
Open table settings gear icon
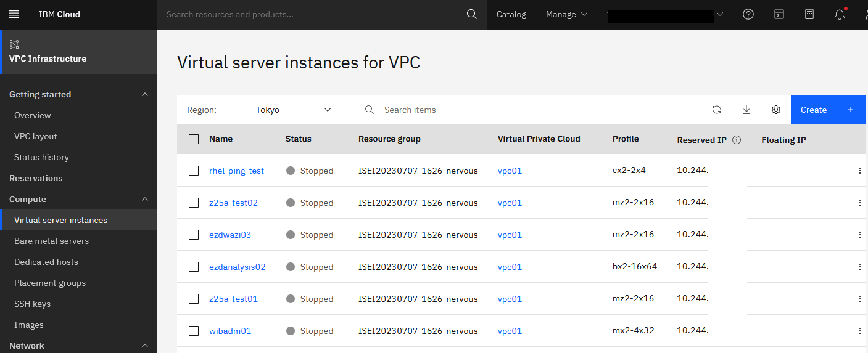pos(776,110)
